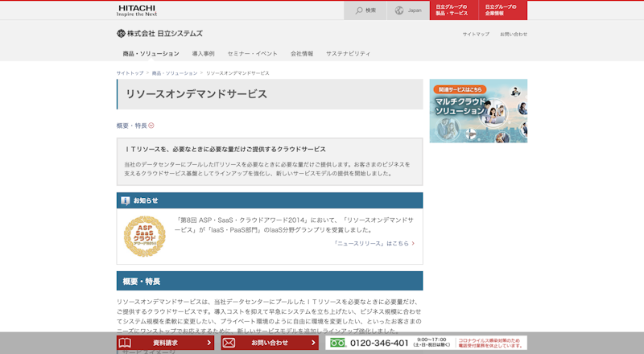
Task: Expand the 概要・特長 anchor arrow
Action: click(x=151, y=126)
